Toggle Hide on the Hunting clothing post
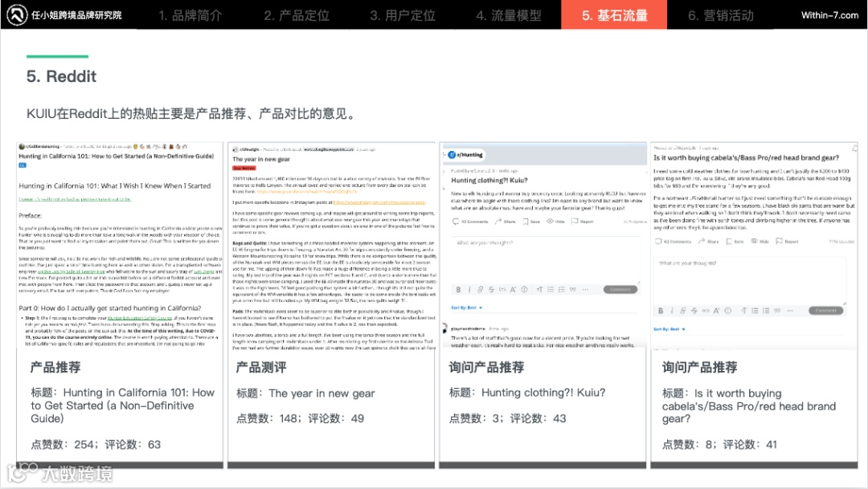Viewport: 868px width, 489px height. click(555, 222)
